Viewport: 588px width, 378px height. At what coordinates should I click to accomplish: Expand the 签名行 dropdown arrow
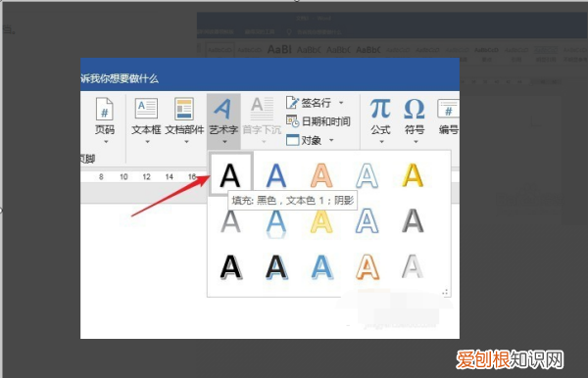(x=341, y=102)
